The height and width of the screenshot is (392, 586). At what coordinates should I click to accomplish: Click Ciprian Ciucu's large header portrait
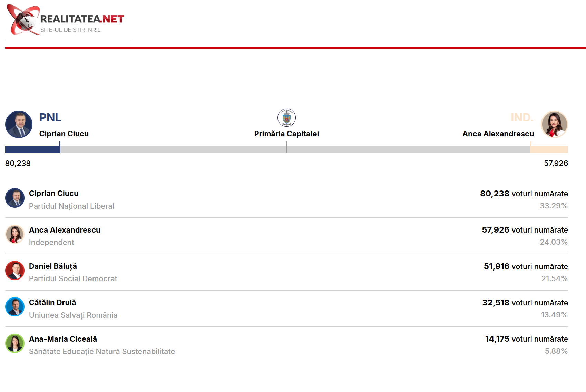(x=19, y=125)
